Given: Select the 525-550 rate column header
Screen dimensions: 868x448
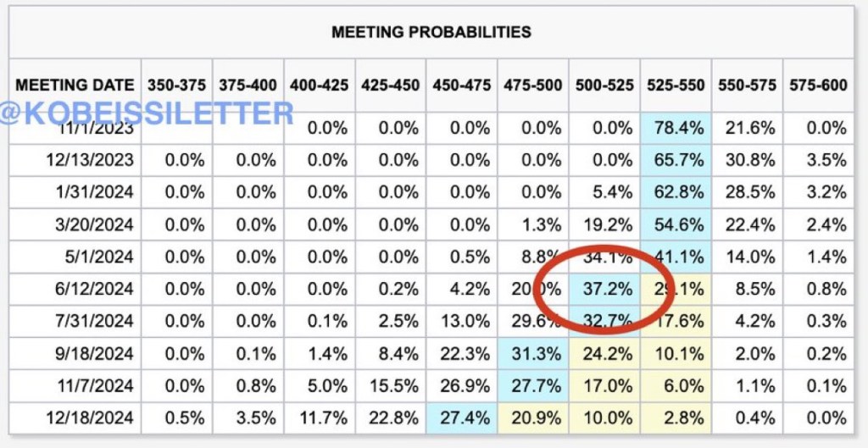Looking at the screenshot, I should tap(676, 85).
